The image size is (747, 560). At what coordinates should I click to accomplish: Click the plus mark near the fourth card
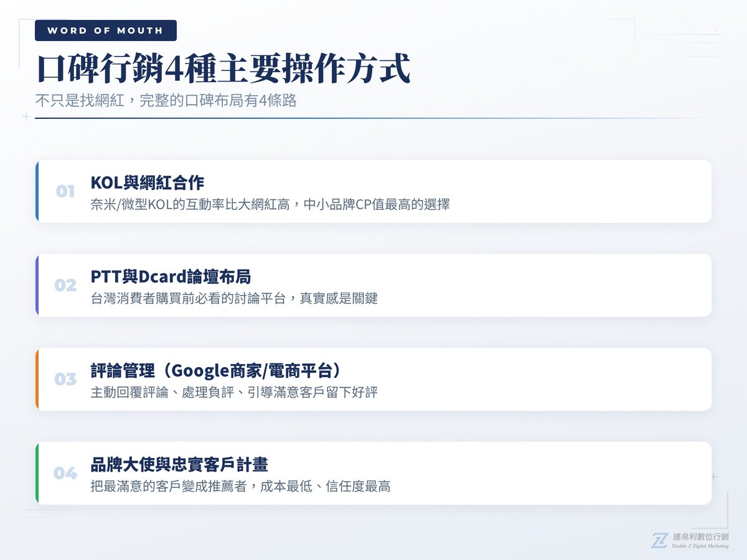(713, 476)
